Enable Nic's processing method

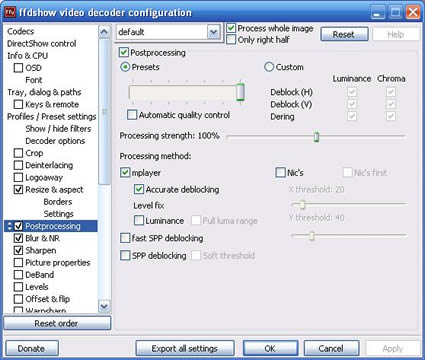click(x=280, y=173)
